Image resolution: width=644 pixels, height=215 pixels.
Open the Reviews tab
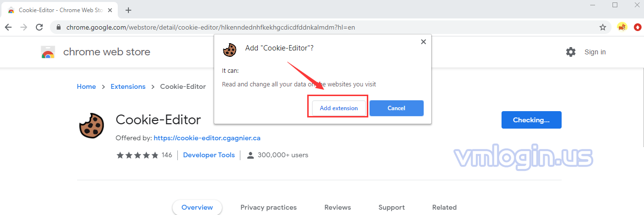(x=337, y=207)
